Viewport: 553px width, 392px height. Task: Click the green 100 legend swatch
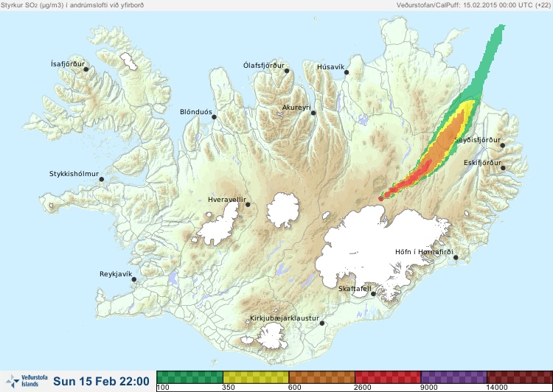click(189, 377)
